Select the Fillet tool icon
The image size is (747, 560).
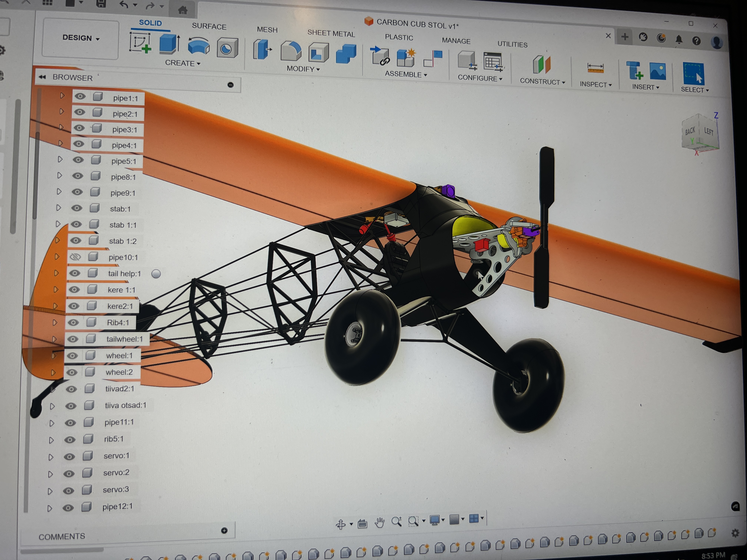click(x=291, y=51)
